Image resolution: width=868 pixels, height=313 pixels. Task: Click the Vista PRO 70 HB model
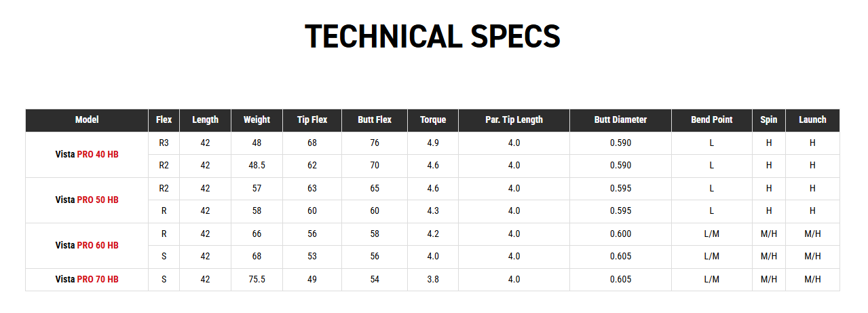87,279
